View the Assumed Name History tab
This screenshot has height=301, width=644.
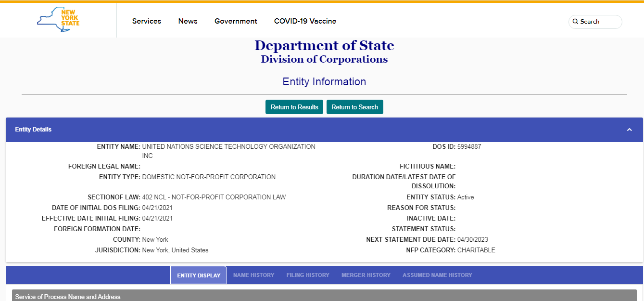click(437, 275)
